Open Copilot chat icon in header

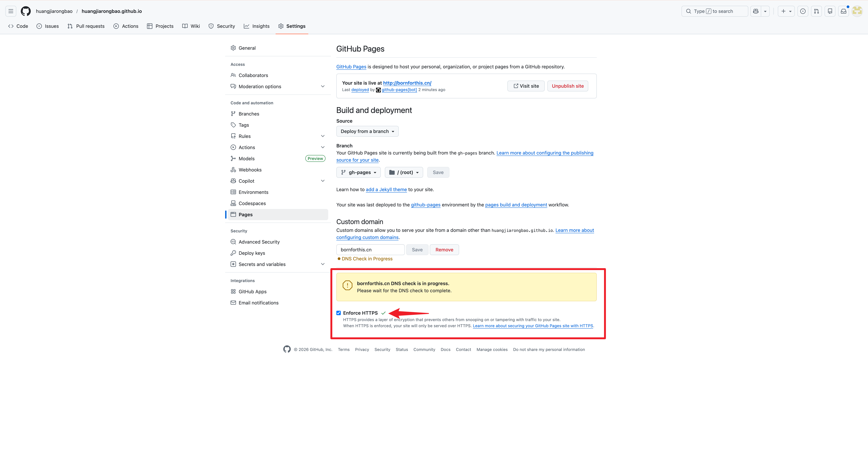[x=756, y=11]
